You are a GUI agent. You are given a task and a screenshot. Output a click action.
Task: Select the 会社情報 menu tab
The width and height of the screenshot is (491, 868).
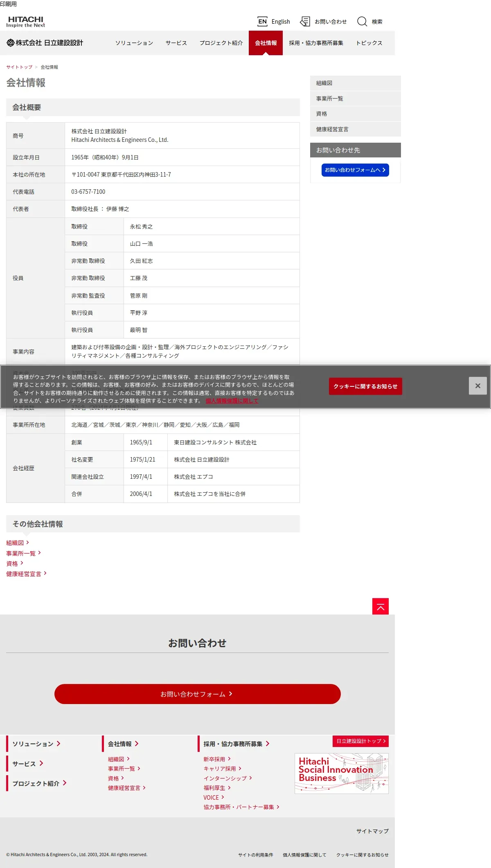266,43
